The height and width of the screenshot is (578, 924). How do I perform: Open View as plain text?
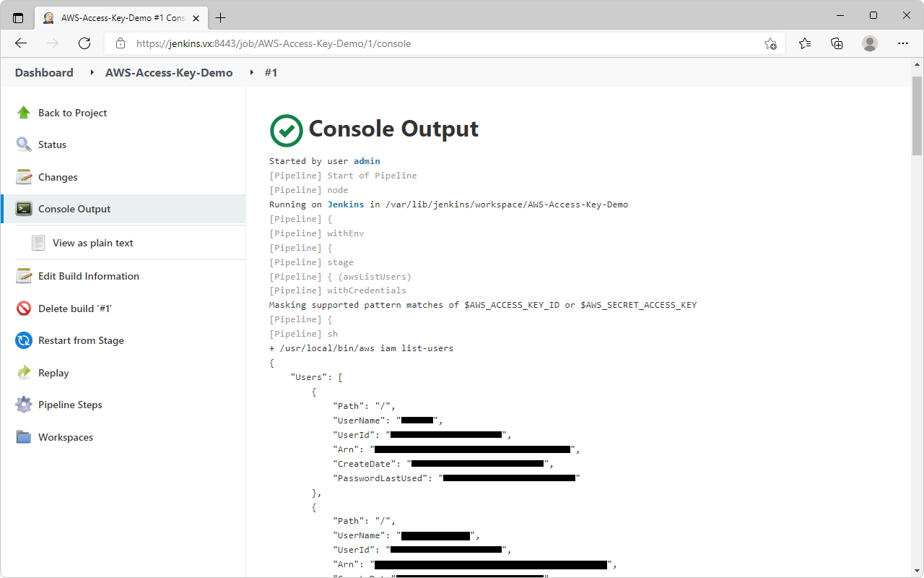(92, 243)
